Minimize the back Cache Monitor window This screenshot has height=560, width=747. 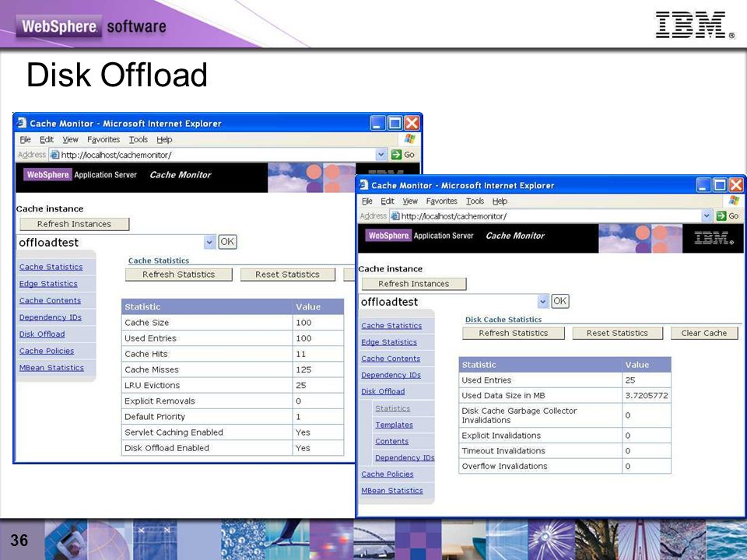click(x=378, y=123)
